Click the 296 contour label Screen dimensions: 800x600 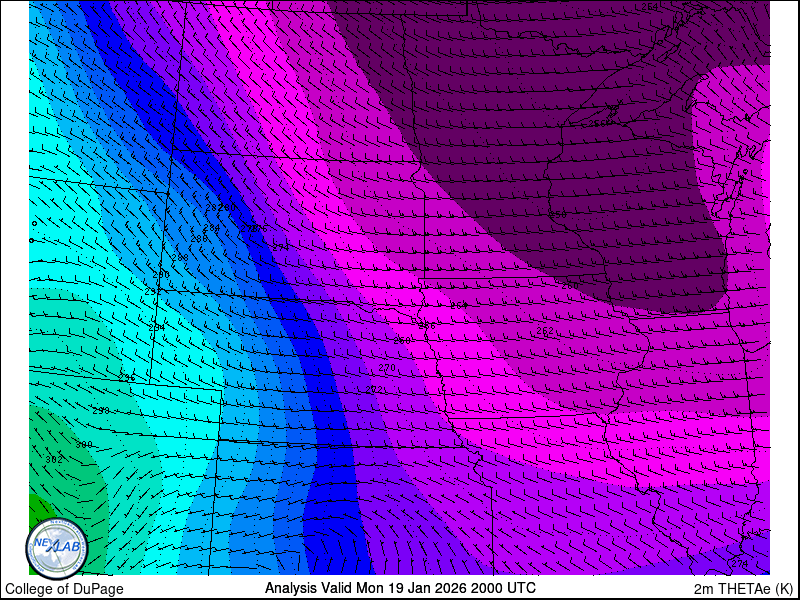tap(127, 378)
